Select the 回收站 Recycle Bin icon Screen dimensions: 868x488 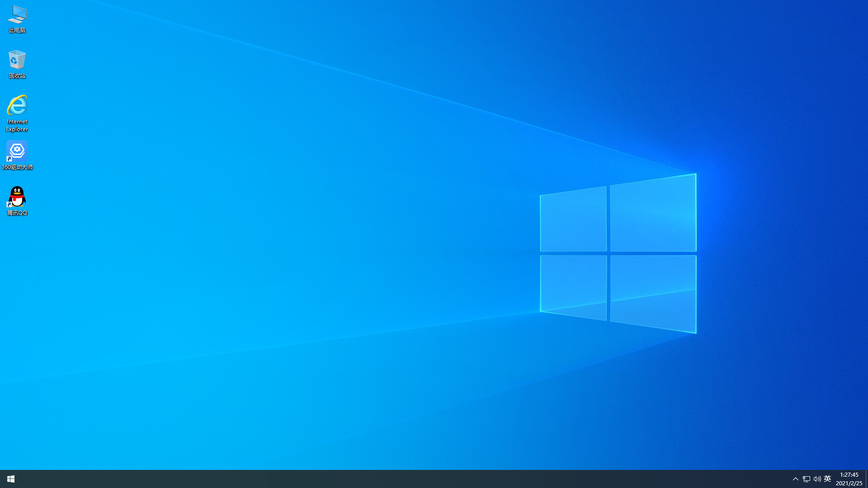click(x=17, y=64)
